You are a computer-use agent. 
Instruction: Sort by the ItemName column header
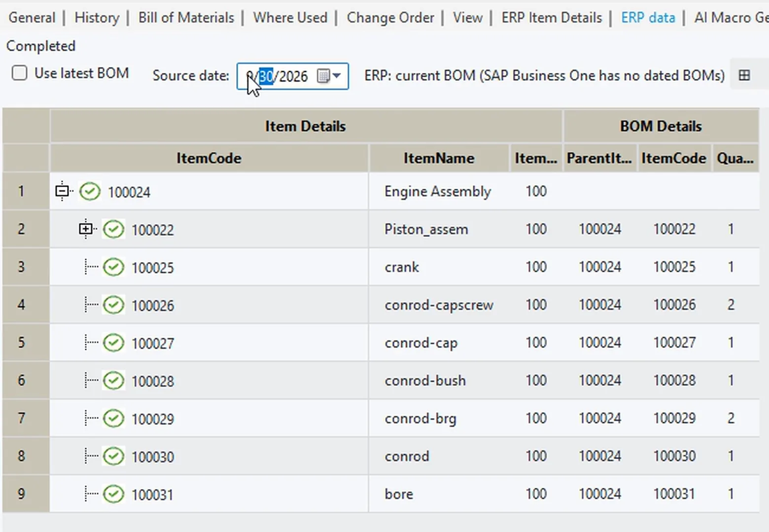coord(439,158)
